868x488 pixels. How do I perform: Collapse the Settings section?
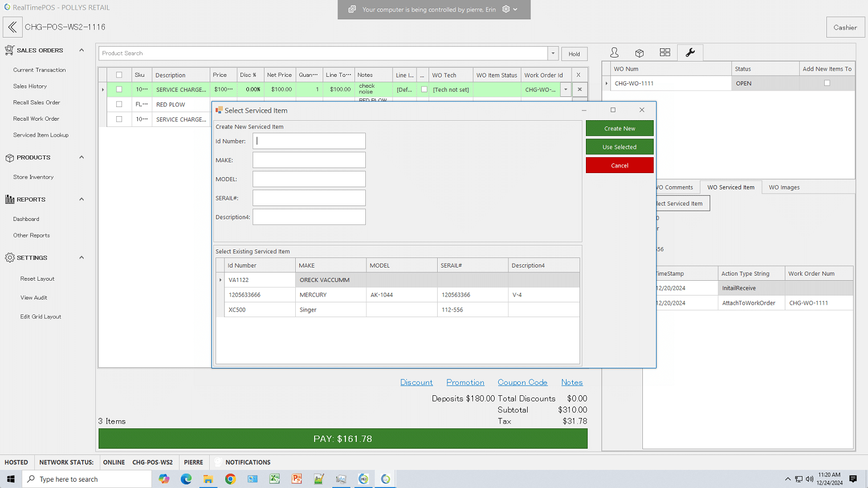[81, 257]
